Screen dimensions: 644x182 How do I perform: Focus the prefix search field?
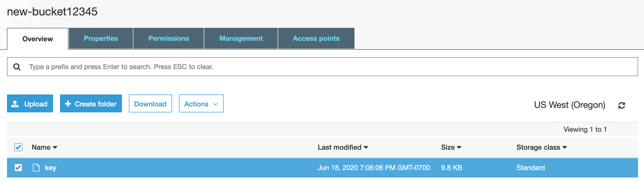point(325,67)
